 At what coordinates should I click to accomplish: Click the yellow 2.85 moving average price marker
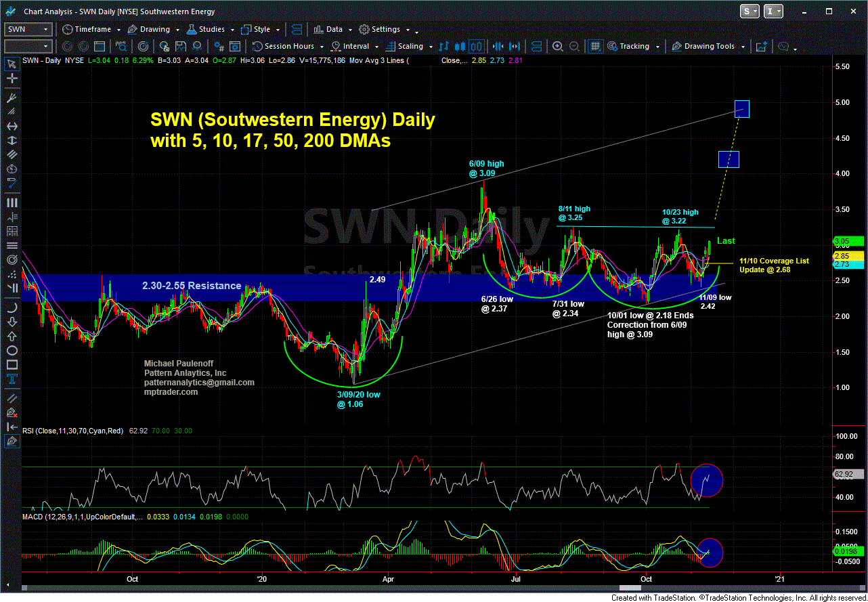849,256
